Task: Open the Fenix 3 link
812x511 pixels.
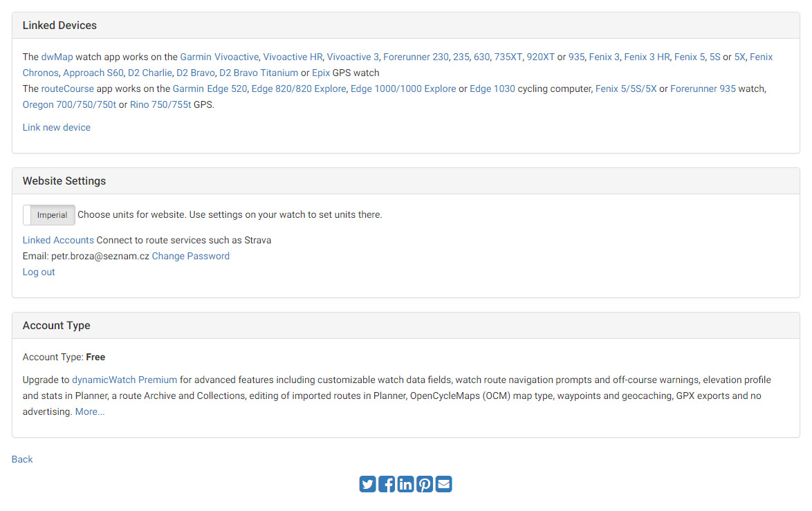Action: [605, 57]
